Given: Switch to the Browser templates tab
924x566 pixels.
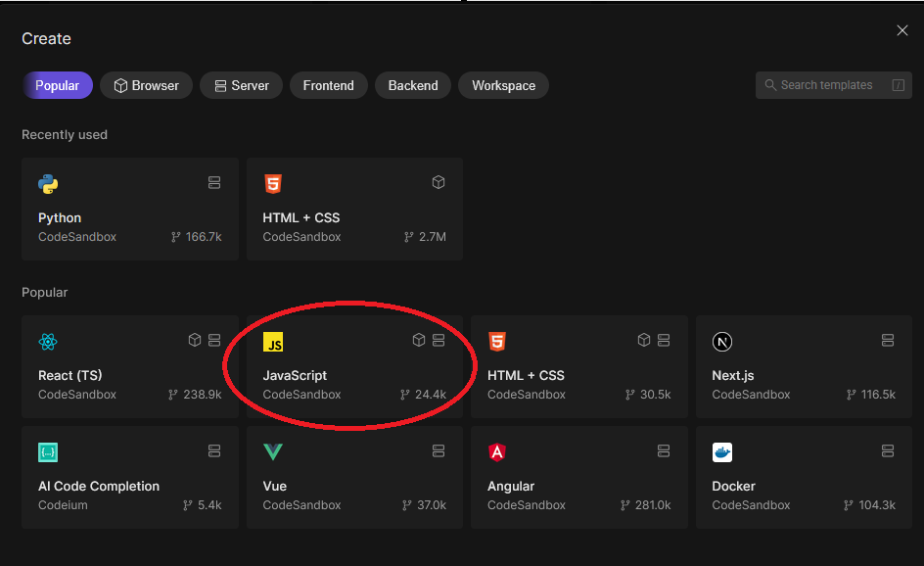Looking at the screenshot, I should click(147, 85).
